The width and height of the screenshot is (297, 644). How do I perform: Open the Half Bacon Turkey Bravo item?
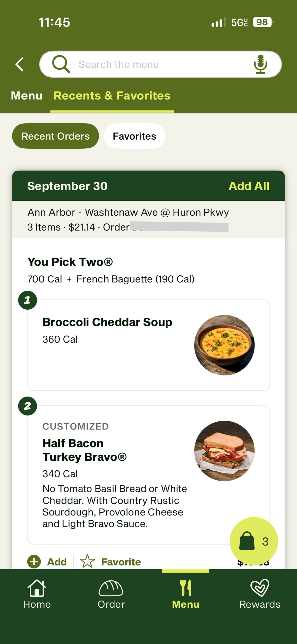pos(84,450)
